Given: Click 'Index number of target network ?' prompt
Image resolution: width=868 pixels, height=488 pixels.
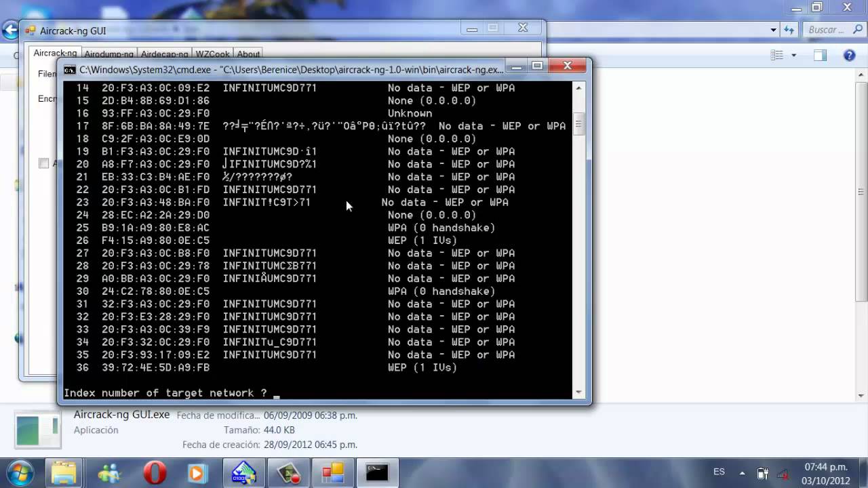Looking at the screenshot, I should coord(165,393).
